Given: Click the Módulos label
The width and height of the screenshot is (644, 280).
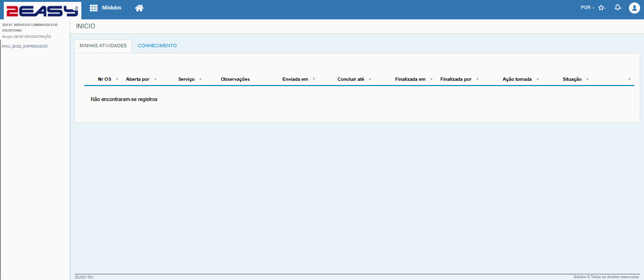Looking at the screenshot, I should tap(112, 8).
